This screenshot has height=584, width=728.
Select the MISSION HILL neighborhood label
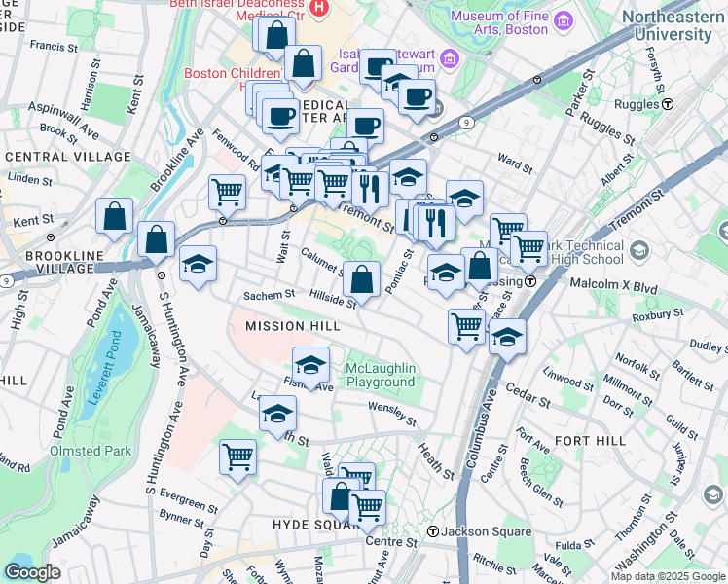click(x=293, y=326)
